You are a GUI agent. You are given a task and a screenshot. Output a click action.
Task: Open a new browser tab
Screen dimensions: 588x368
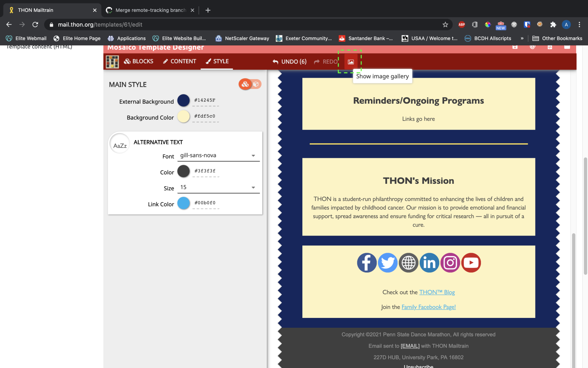208,10
